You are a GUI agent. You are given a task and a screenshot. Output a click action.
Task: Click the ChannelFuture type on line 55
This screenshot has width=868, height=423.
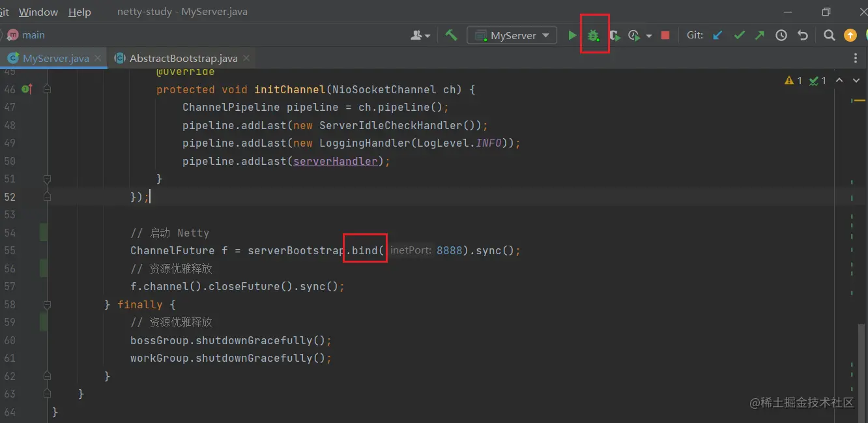click(x=173, y=250)
